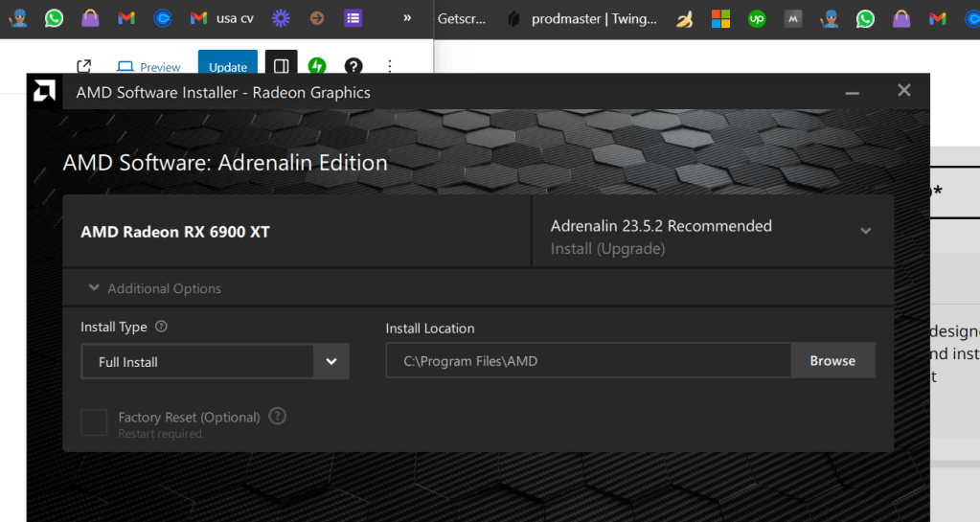Click the gray M bookmark icon
Viewport: 980px width, 522px height.
(x=793, y=19)
